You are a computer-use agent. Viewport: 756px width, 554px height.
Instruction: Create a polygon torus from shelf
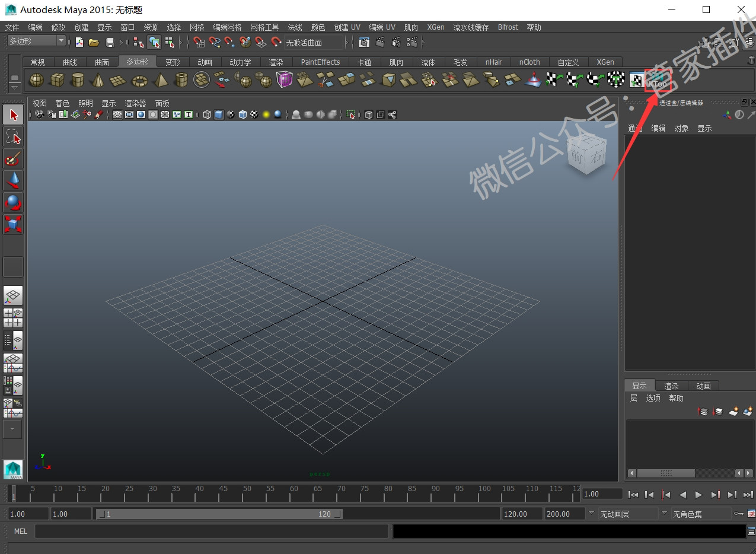(139, 79)
